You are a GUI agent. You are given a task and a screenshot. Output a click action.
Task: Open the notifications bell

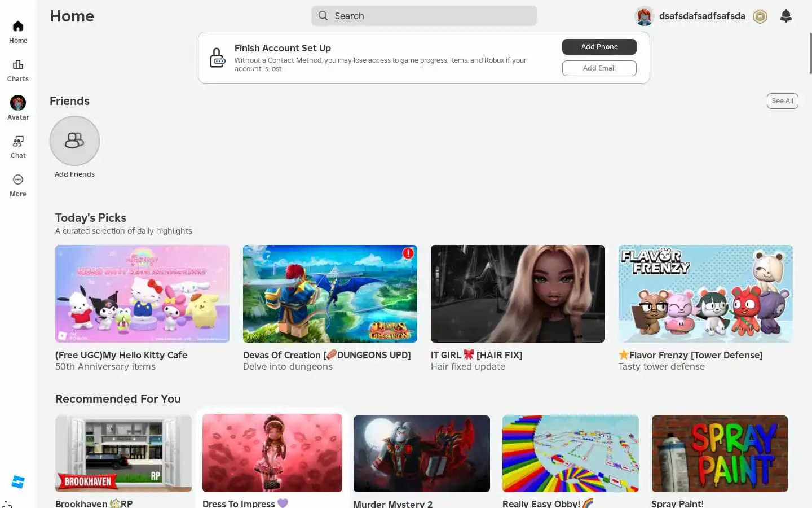786,16
